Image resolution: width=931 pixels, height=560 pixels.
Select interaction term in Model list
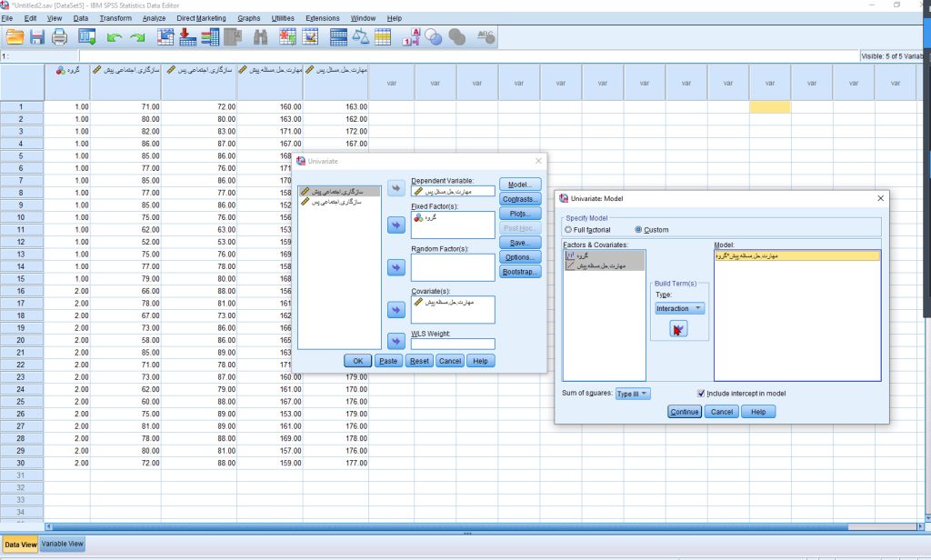[x=797, y=256]
